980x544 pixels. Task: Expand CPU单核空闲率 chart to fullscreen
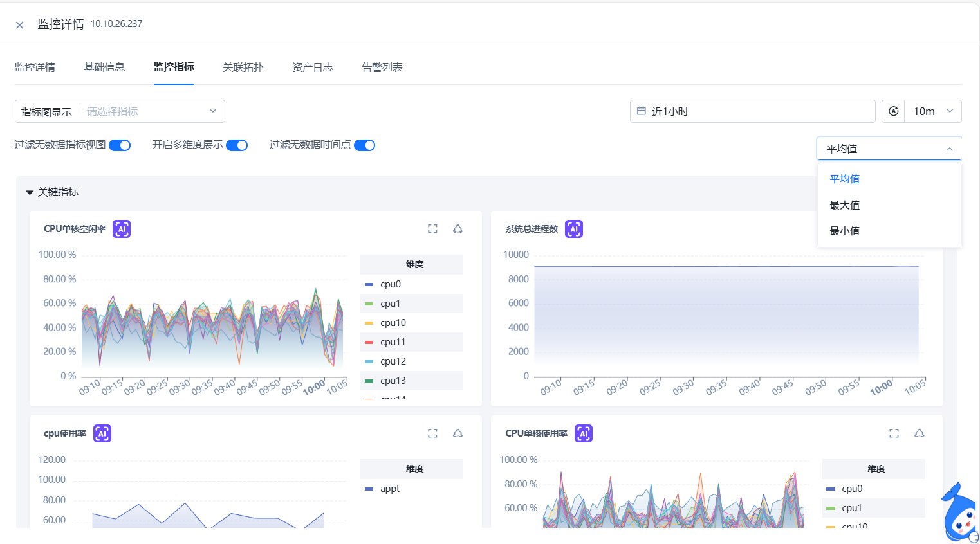coord(432,229)
